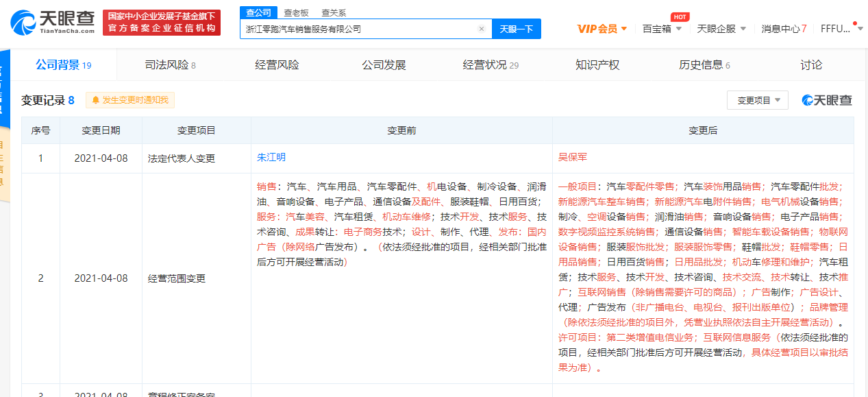The width and height of the screenshot is (868, 397).
Task: Open the 知识产权 tab
Action: click(597, 65)
